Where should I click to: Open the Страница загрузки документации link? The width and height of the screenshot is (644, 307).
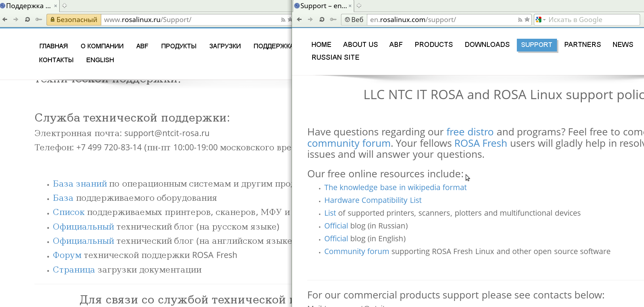[x=74, y=270]
